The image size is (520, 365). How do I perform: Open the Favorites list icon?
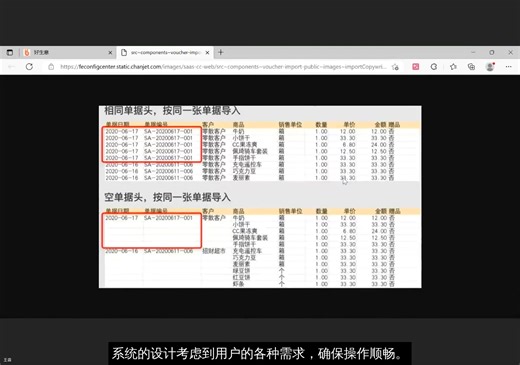[x=453, y=67]
